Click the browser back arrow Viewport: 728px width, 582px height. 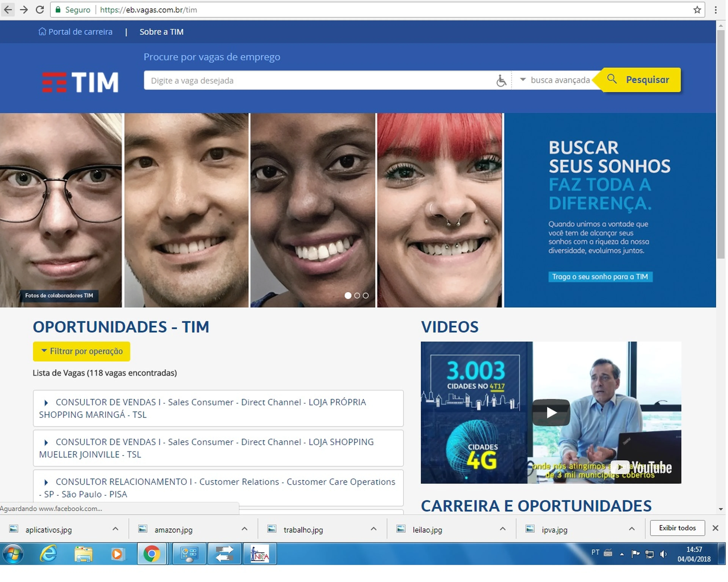click(x=8, y=10)
